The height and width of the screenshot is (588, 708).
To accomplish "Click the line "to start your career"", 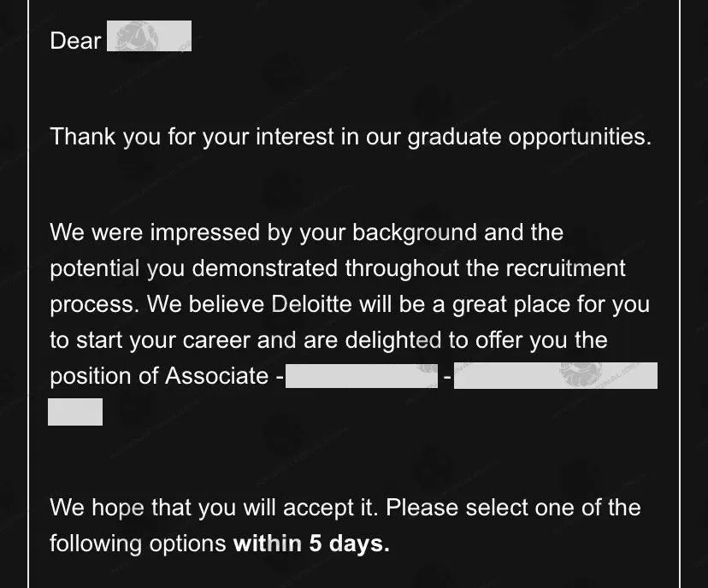I will coord(150,341).
